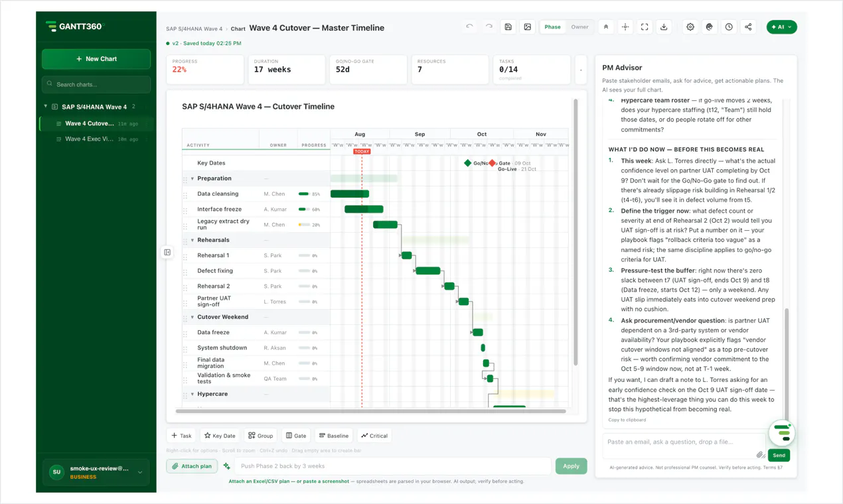
Task: Select the Data cleansing Gantt bar
Action: point(350,194)
